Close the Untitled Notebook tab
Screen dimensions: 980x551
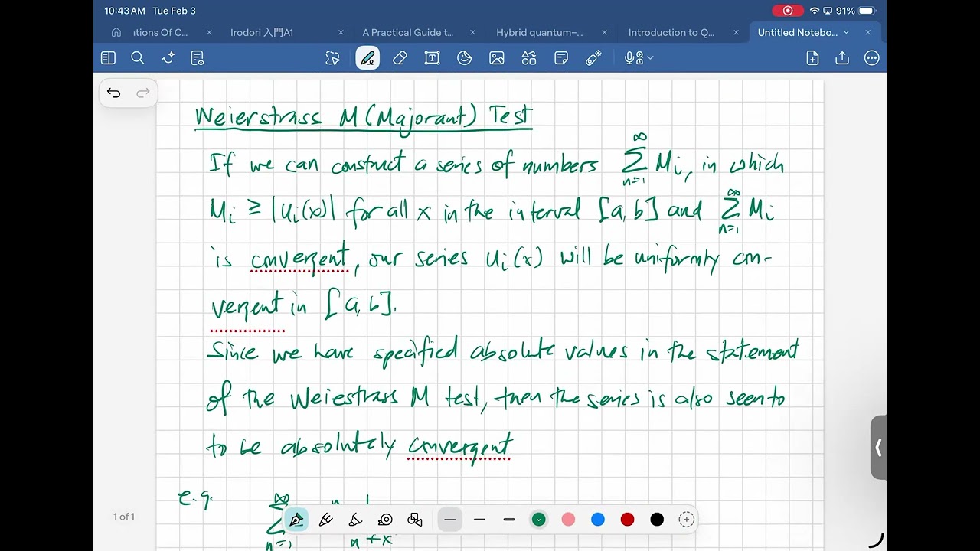tap(867, 32)
